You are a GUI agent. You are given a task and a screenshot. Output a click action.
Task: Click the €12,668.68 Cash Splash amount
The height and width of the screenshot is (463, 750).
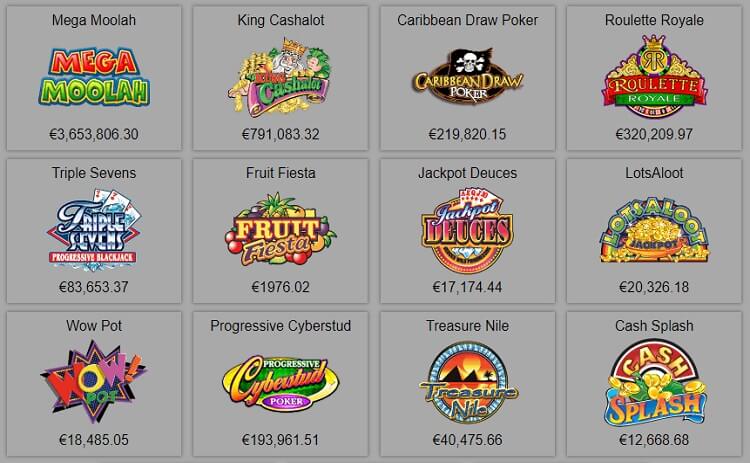654,440
